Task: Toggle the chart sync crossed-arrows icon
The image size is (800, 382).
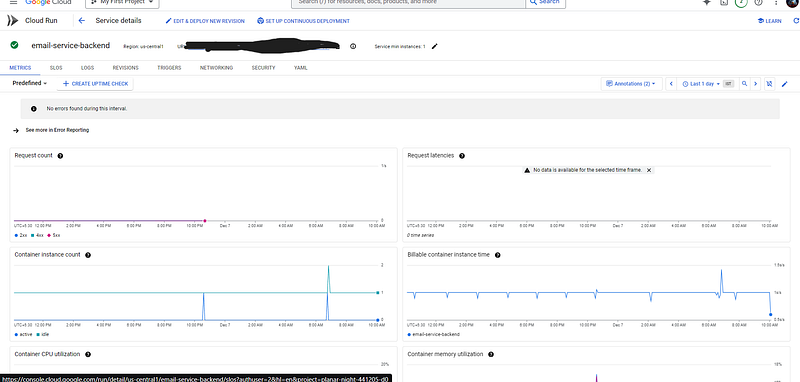Action: pos(769,84)
